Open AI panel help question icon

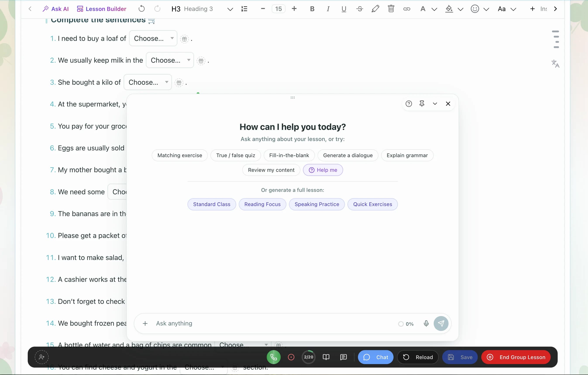(409, 103)
